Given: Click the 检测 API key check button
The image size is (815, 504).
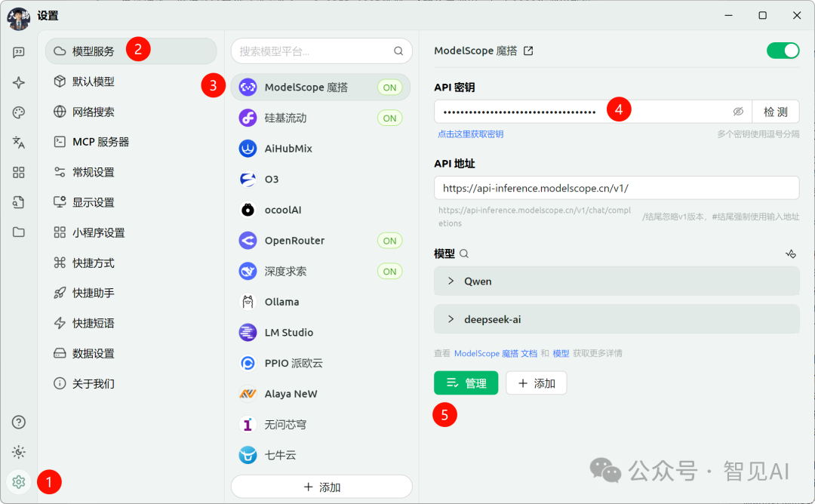Looking at the screenshot, I should 776,112.
